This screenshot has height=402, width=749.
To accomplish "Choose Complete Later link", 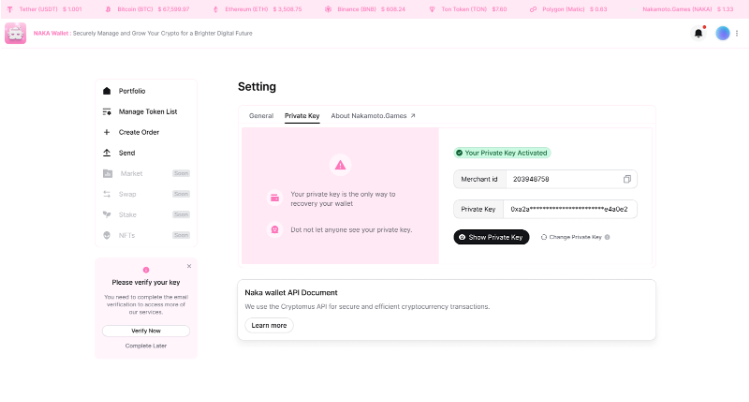I will [146, 345].
